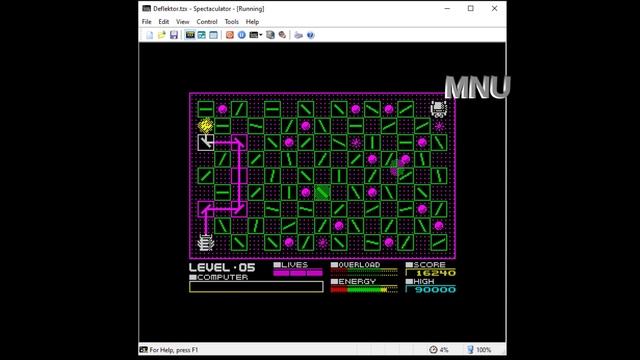Click the empty COMPUTER message box

[256, 287]
